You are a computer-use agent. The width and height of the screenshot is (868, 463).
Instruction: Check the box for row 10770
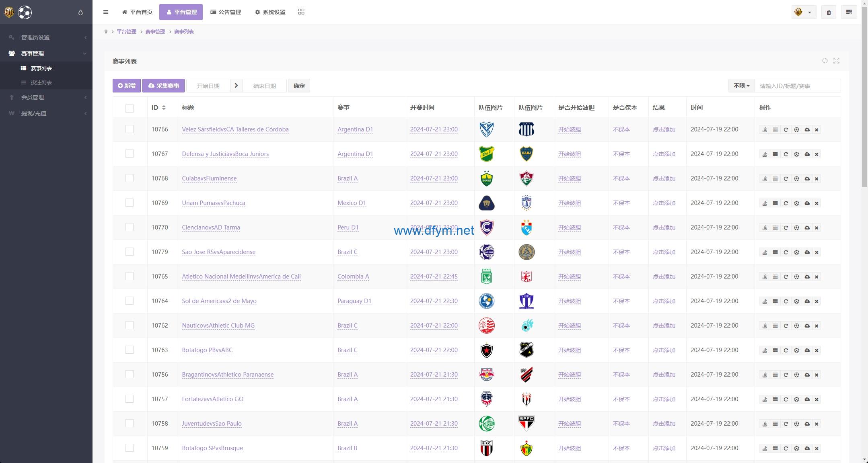click(x=130, y=227)
